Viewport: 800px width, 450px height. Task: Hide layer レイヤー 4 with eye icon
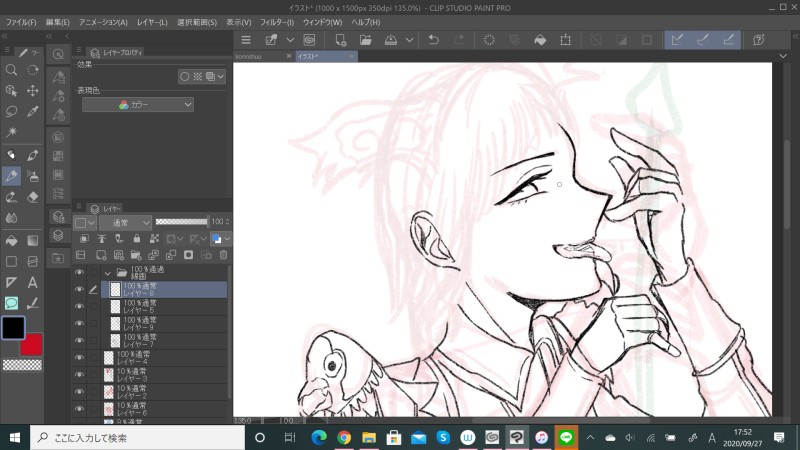pyautogui.click(x=79, y=358)
